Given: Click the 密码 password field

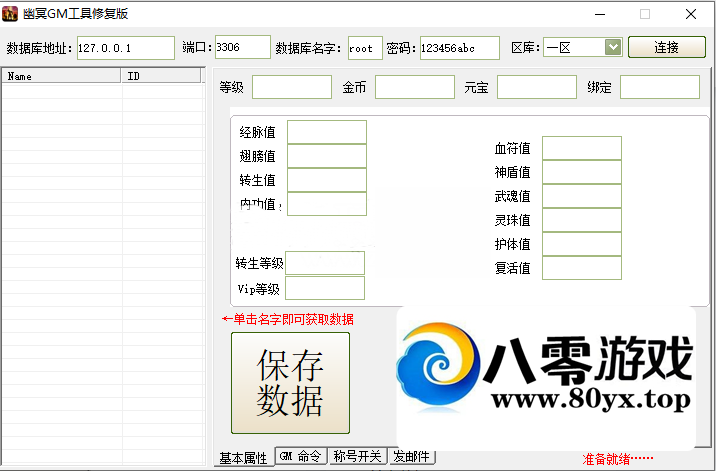Looking at the screenshot, I should 460,48.
